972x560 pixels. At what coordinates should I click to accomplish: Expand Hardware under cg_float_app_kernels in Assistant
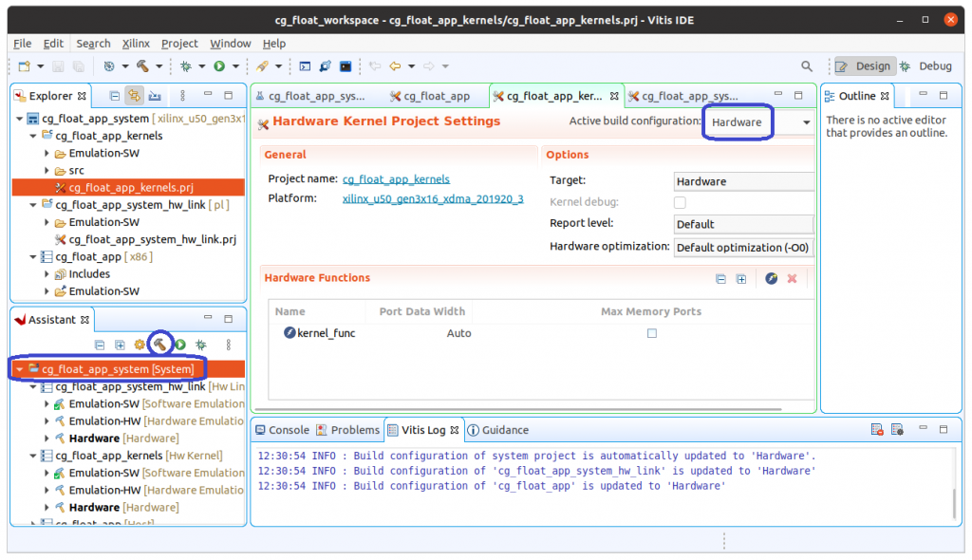coord(47,507)
